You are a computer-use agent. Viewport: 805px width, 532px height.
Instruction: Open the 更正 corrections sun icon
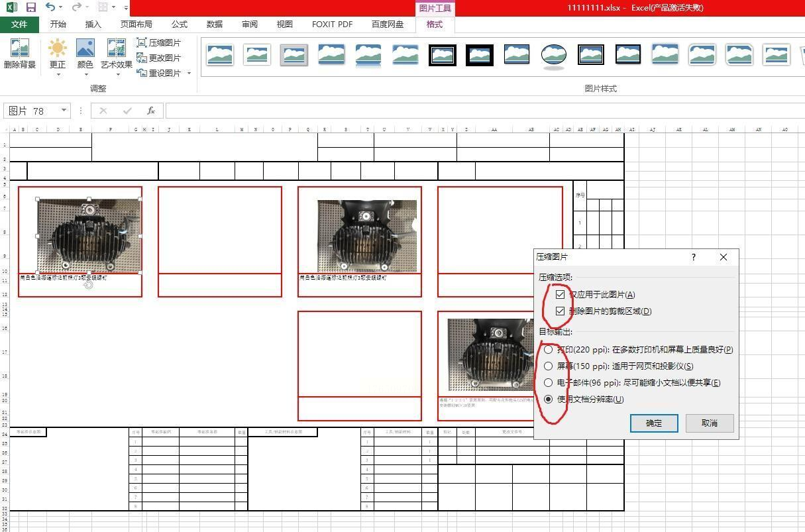pyautogui.click(x=58, y=48)
